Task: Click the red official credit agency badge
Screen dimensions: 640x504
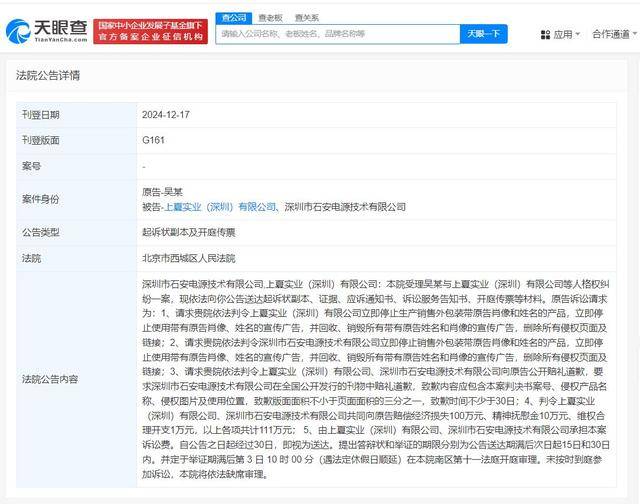Action: pyautogui.click(x=149, y=31)
